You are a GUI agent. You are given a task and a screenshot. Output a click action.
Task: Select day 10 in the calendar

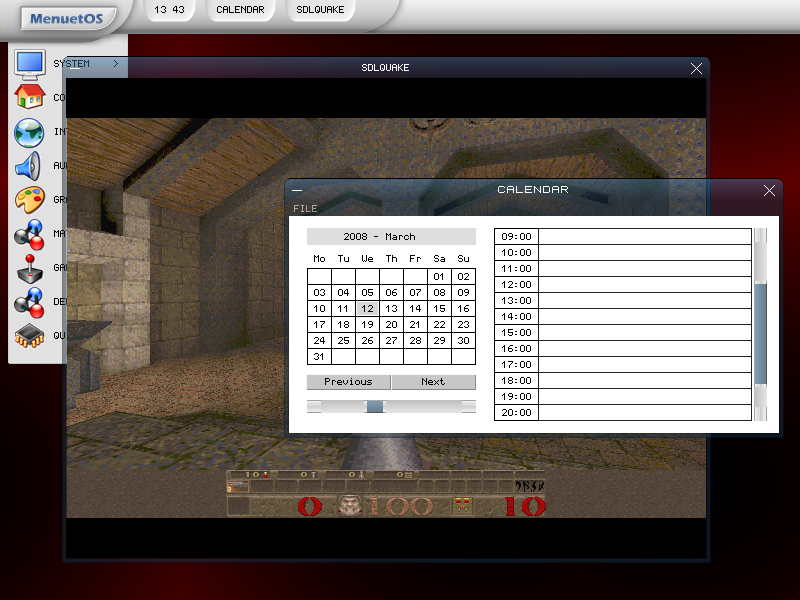319,308
